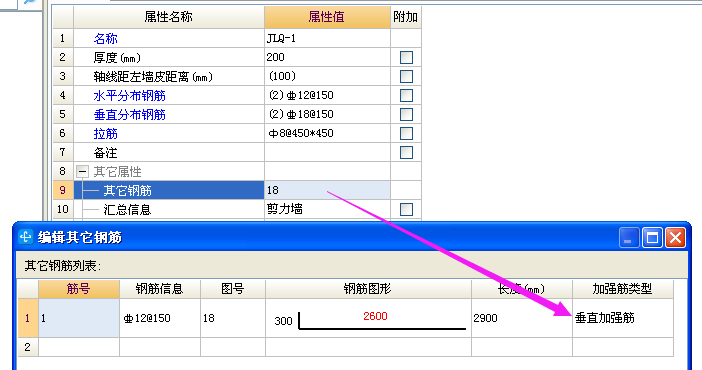Edit the horizontal rebar value (2)Φ12@150
Image resolution: width=702 pixels, height=370 pixels.
(327, 95)
